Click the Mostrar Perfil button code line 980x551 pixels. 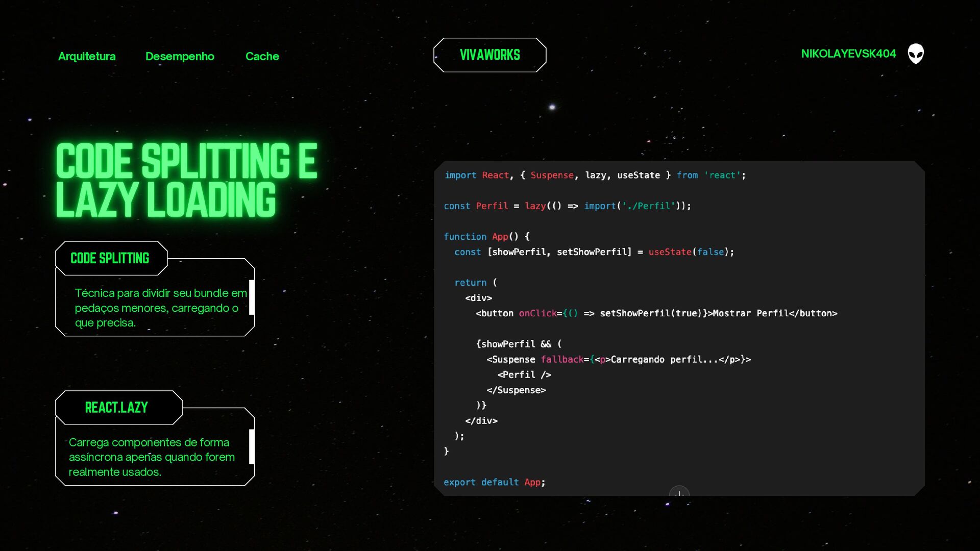[x=656, y=313]
